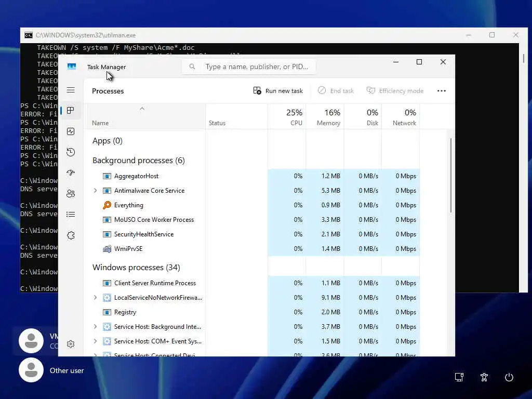This screenshot has height=399, width=532.
Task: Click the Registry process icon
Action: click(x=107, y=312)
